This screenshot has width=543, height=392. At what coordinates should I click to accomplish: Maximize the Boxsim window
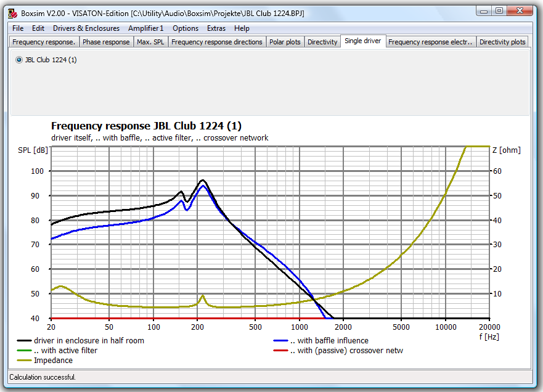[499, 11]
